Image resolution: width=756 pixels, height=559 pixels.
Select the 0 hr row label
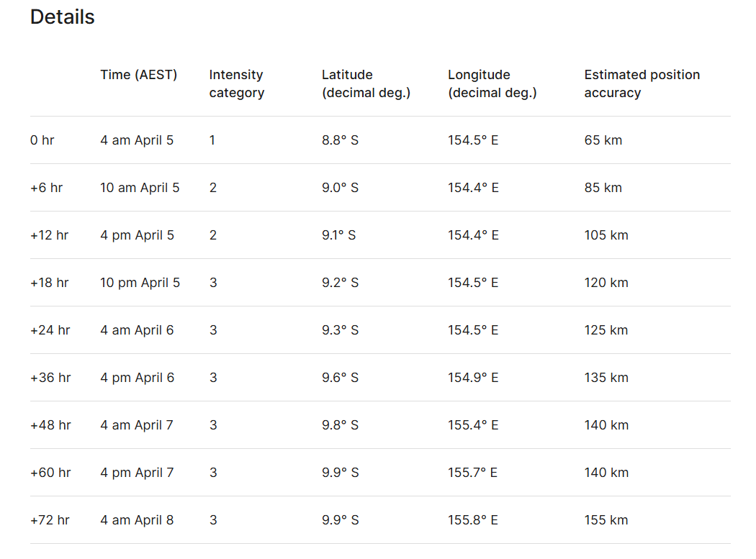[42, 140]
